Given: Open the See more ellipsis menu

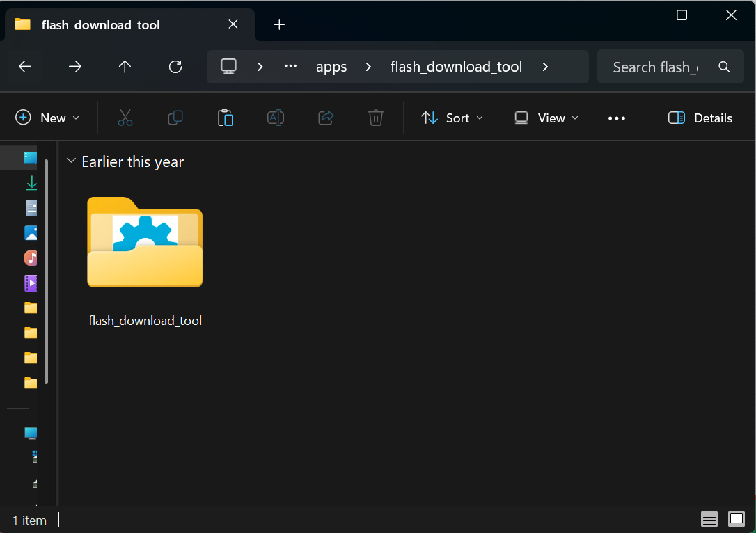Looking at the screenshot, I should [x=617, y=118].
